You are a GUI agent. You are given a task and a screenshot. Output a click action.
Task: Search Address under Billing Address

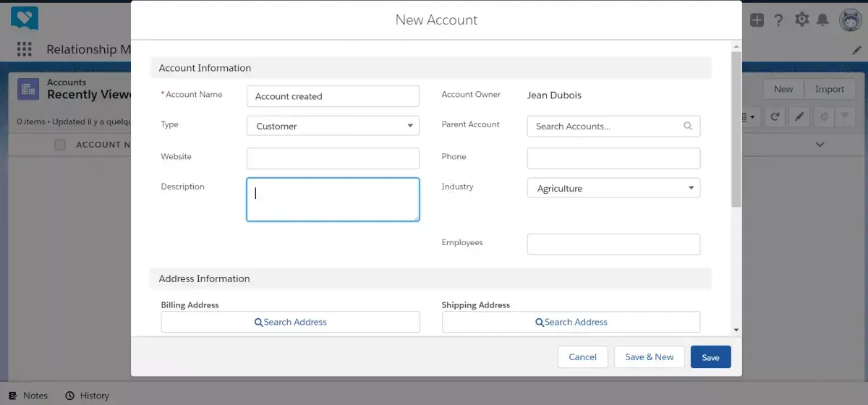click(x=290, y=322)
